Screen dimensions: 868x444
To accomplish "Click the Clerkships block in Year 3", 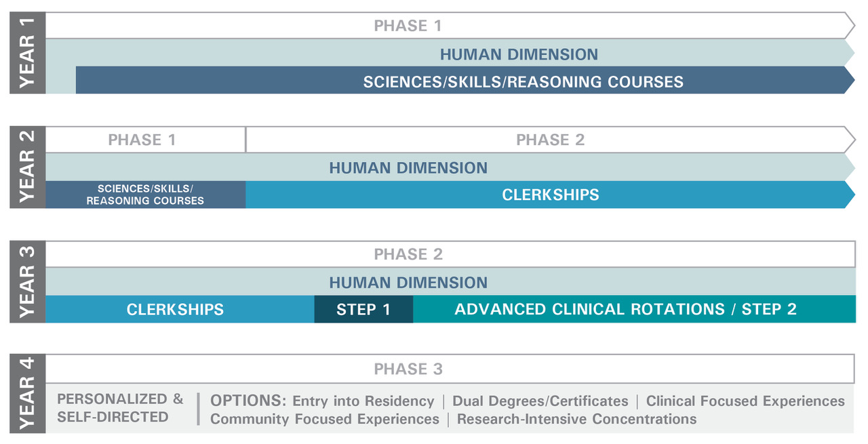I will pos(175,309).
